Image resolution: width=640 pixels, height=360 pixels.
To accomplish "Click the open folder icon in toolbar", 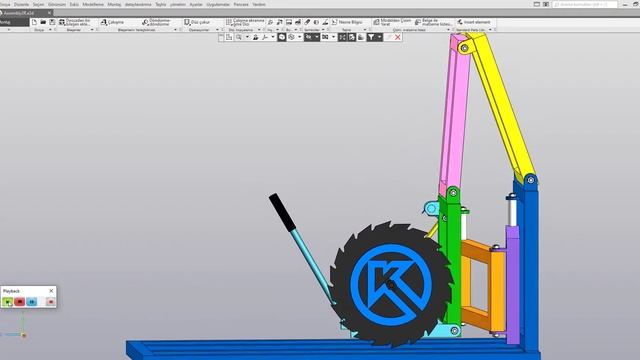I will 43,22.
